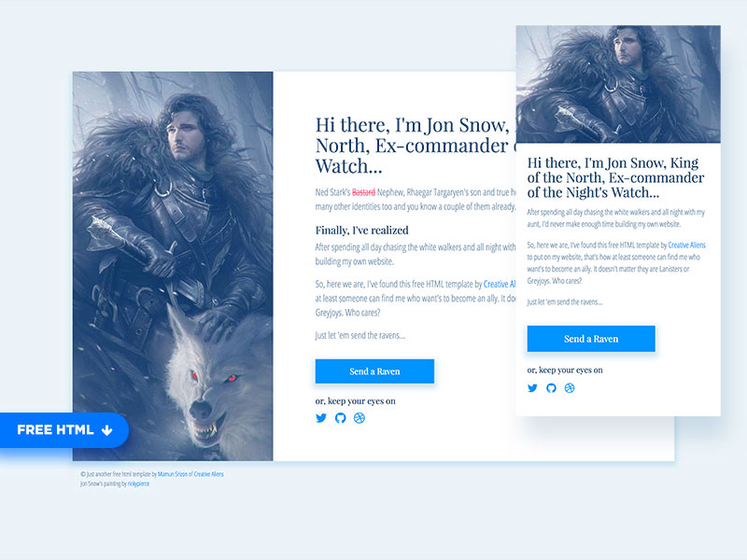Open the GitHub icon in mobile card

pos(551,388)
